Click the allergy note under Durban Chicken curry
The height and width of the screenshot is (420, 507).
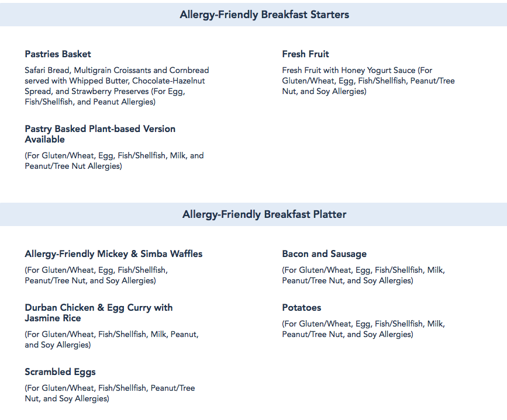point(111,339)
